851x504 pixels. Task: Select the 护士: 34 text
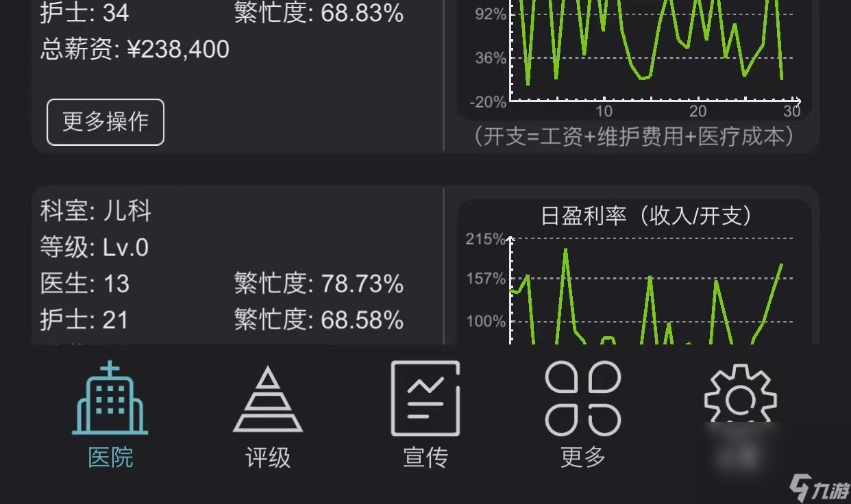84,13
